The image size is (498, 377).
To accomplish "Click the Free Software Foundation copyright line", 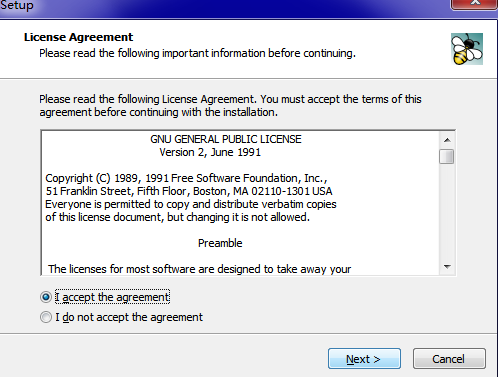I will [x=186, y=178].
